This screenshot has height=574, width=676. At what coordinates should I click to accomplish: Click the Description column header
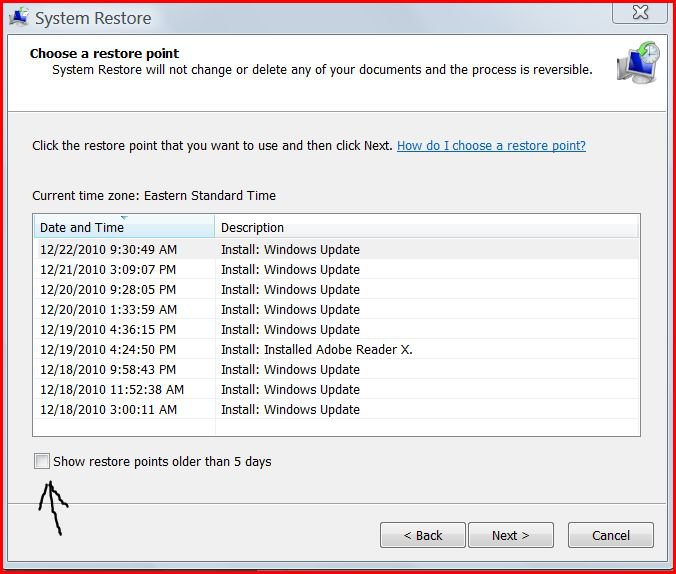click(x=427, y=227)
